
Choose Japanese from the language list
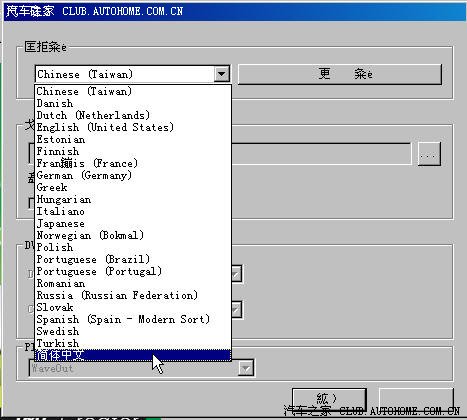tap(133, 223)
